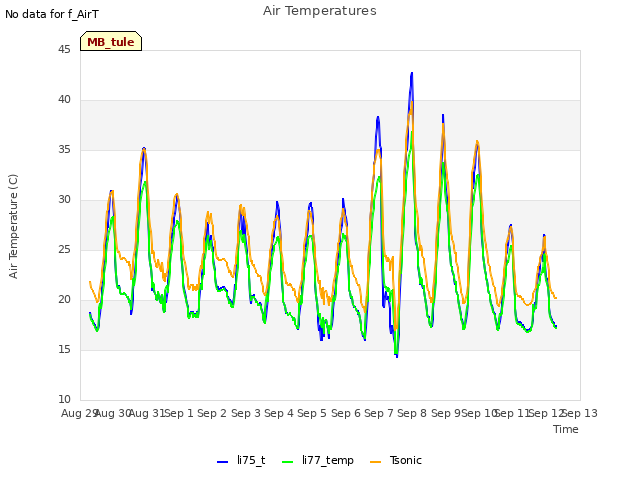Screen dimensions: 640x480
Task: Click the Sep 7 x-axis label
Action: pyautogui.click(x=379, y=413)
